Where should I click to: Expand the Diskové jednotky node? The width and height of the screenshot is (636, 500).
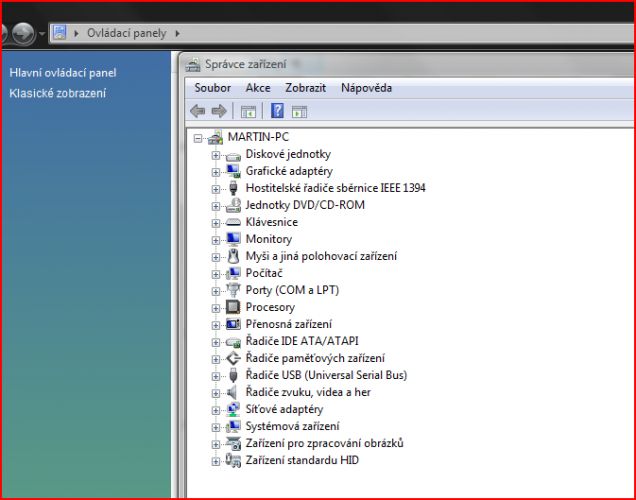[216, 155]
